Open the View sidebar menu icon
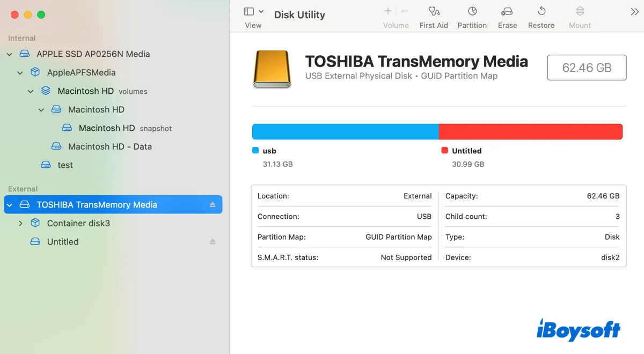Screen dimensions: 644x354 [x=249, y=11]
